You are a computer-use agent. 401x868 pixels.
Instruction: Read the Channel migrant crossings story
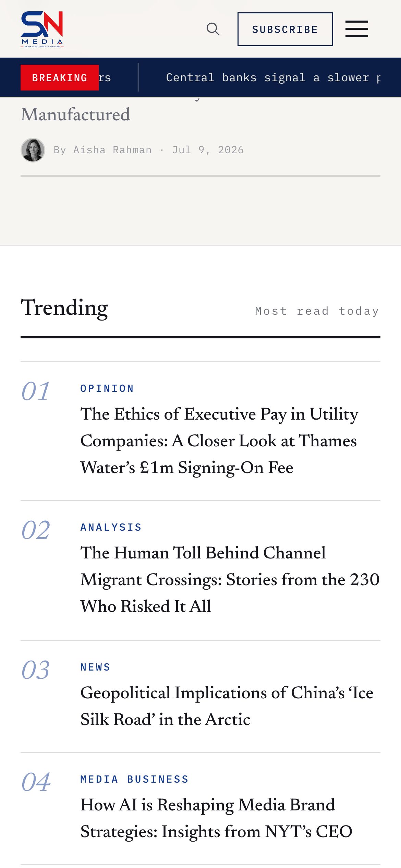[230, 580]
